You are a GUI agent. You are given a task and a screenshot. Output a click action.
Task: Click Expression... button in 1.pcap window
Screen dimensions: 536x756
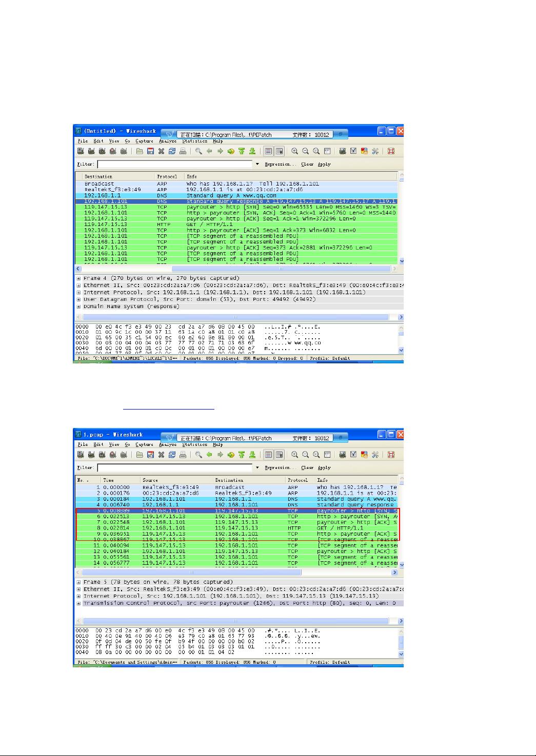(281, 468)
